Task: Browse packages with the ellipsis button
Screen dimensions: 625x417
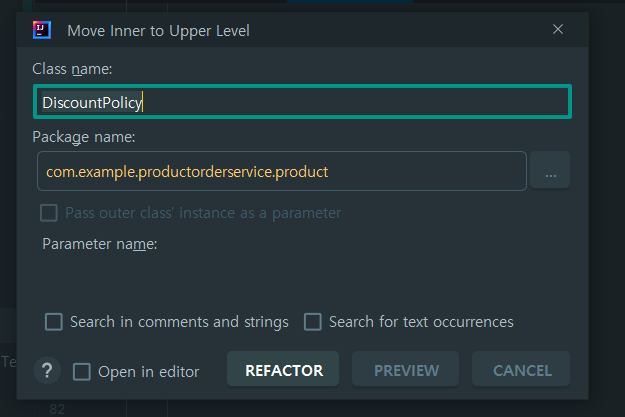Action: click(550, 170)
